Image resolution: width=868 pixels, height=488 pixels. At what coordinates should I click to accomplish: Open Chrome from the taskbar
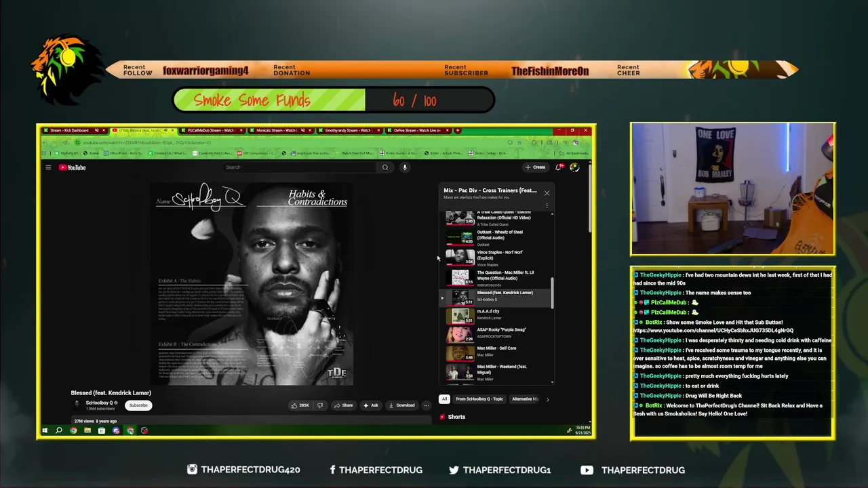(73, 430)
